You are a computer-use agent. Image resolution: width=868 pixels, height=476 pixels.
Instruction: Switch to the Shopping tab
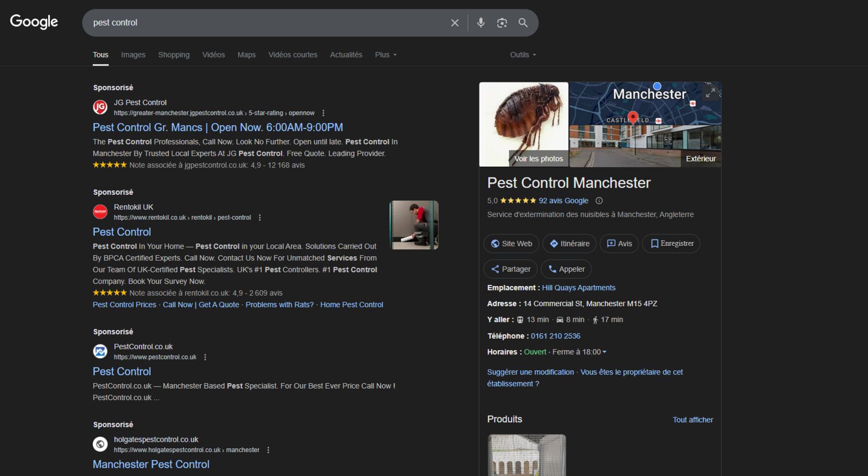(x=174, y=55)
